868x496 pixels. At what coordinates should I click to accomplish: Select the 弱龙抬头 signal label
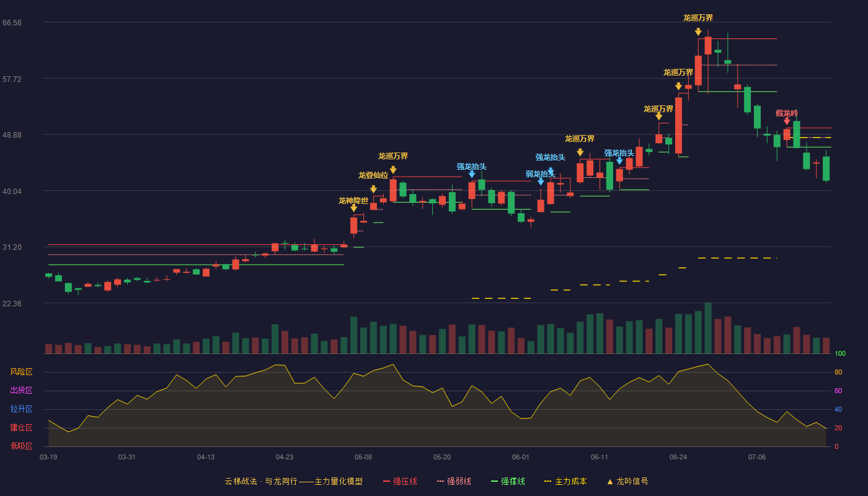click(541, 174)
